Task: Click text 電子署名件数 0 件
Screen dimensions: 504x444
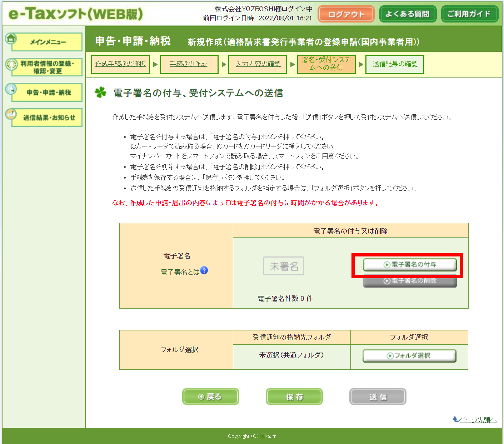Action: (285, 299)
